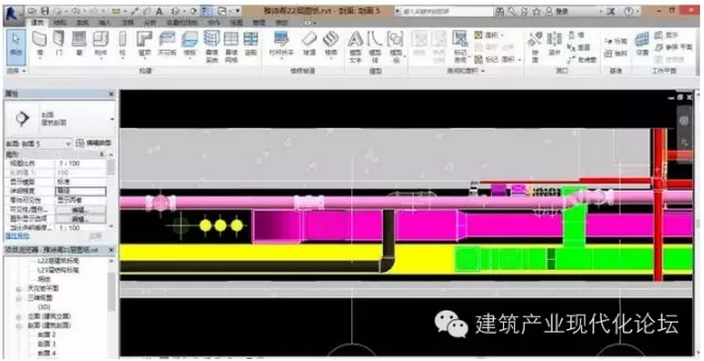Select {3D} view in the Project Browser
Viewport: 704px width, 361px height.
[x=44, y=307]
